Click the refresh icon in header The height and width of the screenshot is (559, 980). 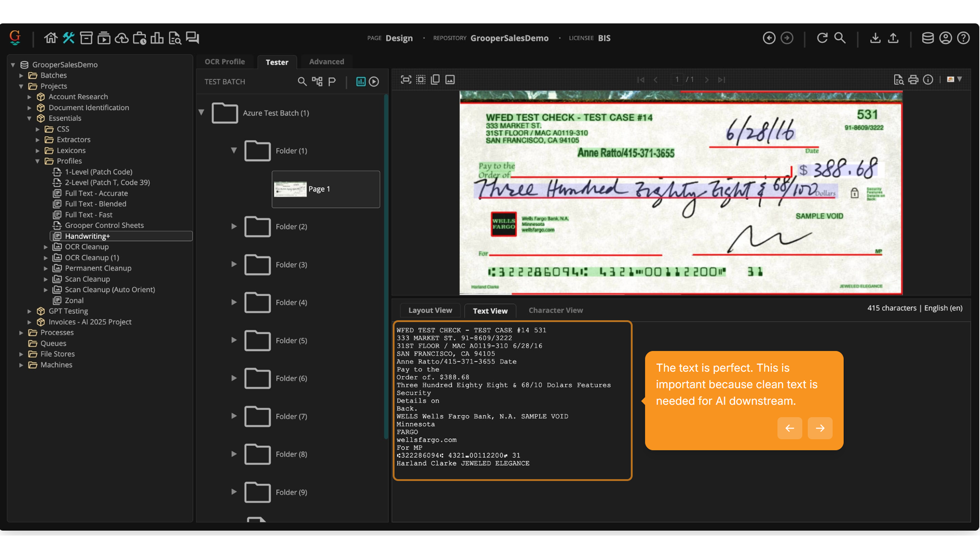(x=822, y=38)
